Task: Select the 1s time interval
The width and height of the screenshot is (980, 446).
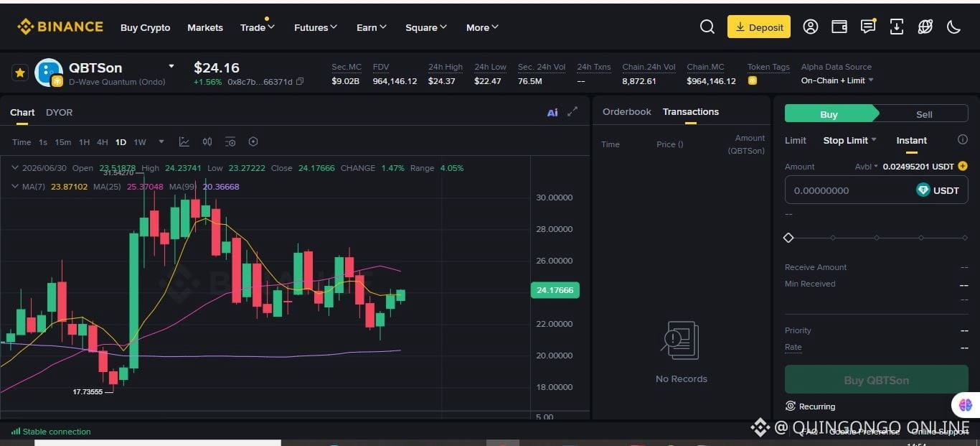Action: point(43,142)
